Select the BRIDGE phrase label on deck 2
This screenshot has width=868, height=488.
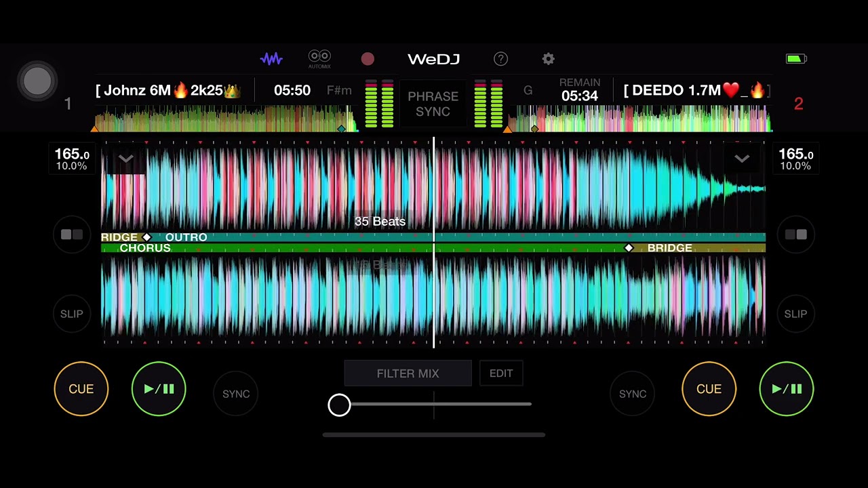tap(669, 248)
